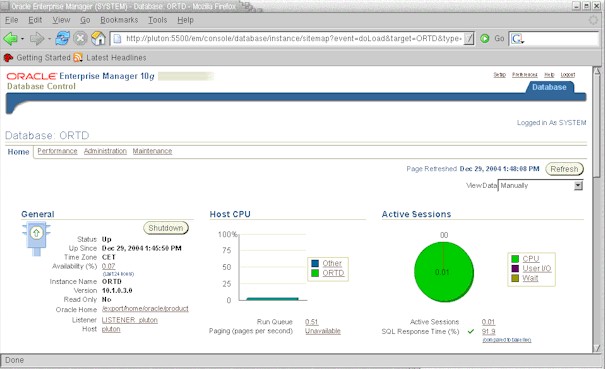Viewport: 606px width, 369px height.
Task: Click the Wait legend link
Action: click(x=530, y=278)
